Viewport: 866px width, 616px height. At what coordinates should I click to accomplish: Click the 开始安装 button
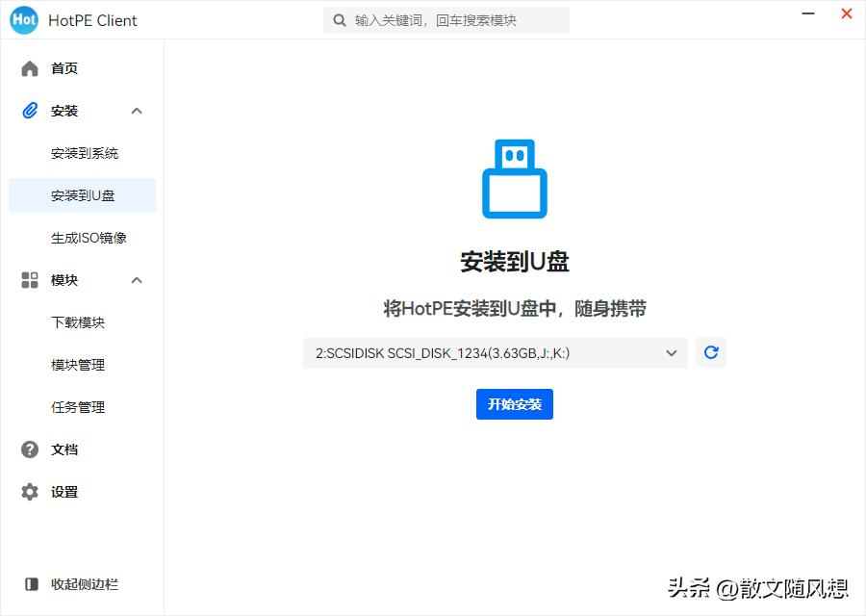point(514,404)
